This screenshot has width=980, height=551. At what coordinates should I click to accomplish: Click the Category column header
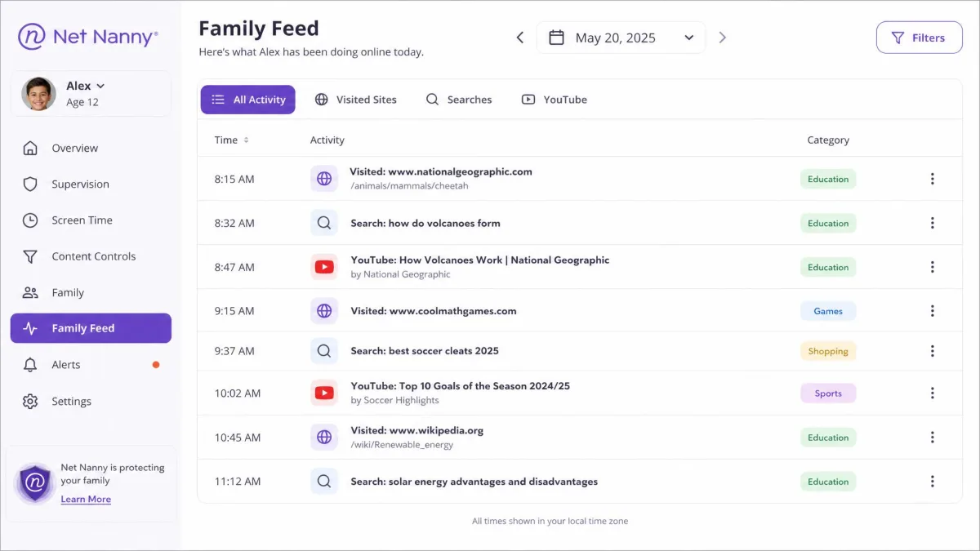pyautogui.click(x=828, y=140)
